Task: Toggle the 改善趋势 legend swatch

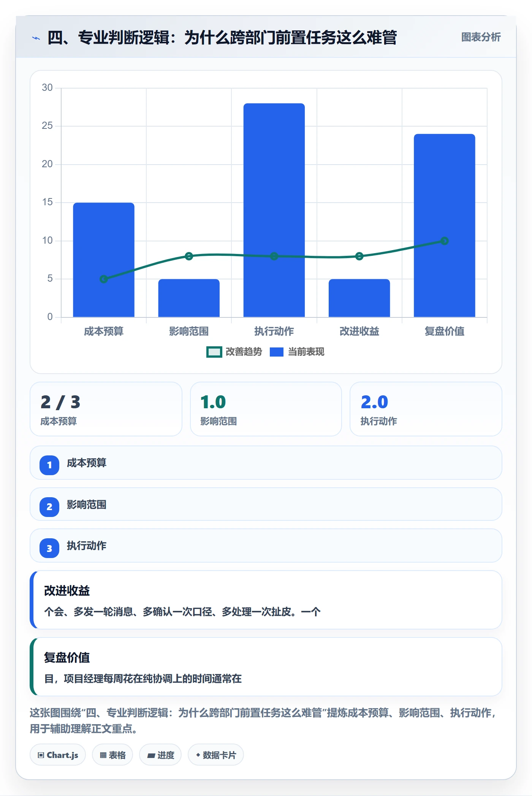Action: tap(214, 352)
